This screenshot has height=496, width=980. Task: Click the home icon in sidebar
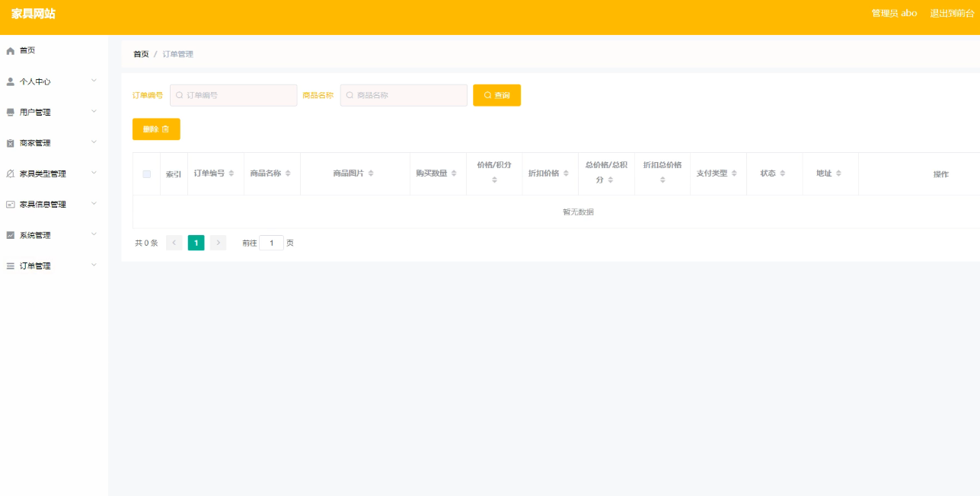(x=11, y=51)
